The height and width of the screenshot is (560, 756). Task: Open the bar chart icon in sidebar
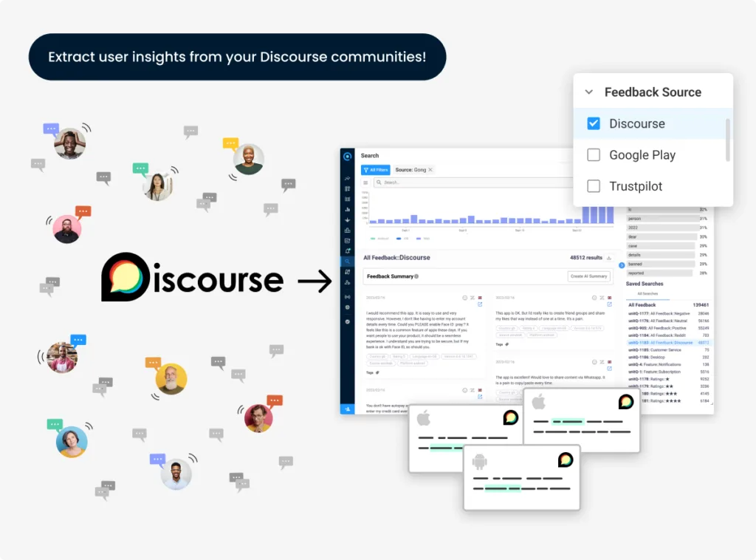coord(347,209)
